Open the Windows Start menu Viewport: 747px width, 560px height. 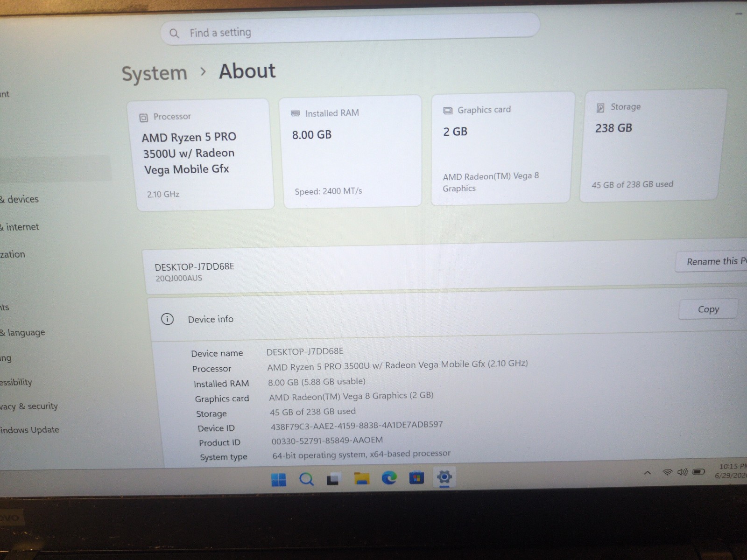[x=278, y=479]
